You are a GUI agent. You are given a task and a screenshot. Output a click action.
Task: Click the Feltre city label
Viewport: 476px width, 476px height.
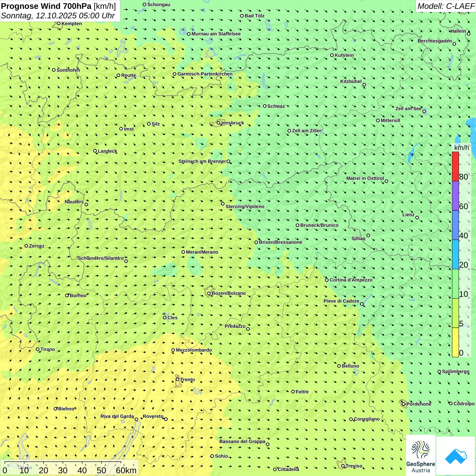tap(302, 392)
